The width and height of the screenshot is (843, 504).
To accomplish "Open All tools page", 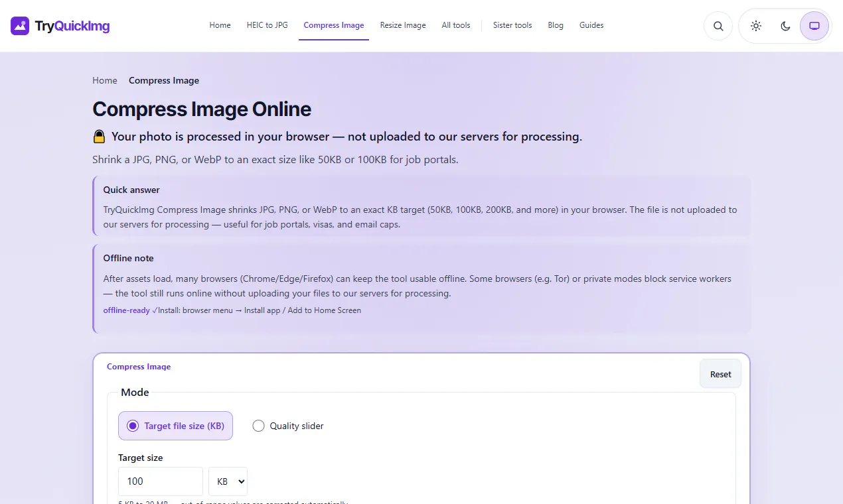I will [x=456, y=25].
